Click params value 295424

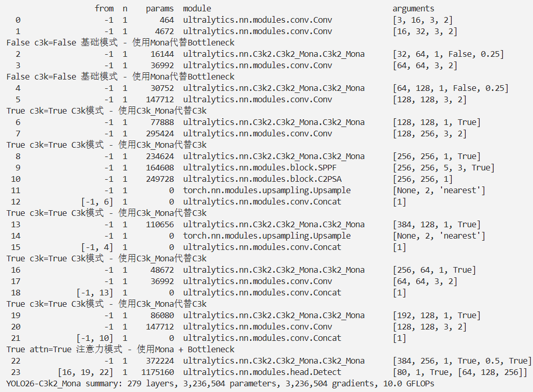pos(160,133)
